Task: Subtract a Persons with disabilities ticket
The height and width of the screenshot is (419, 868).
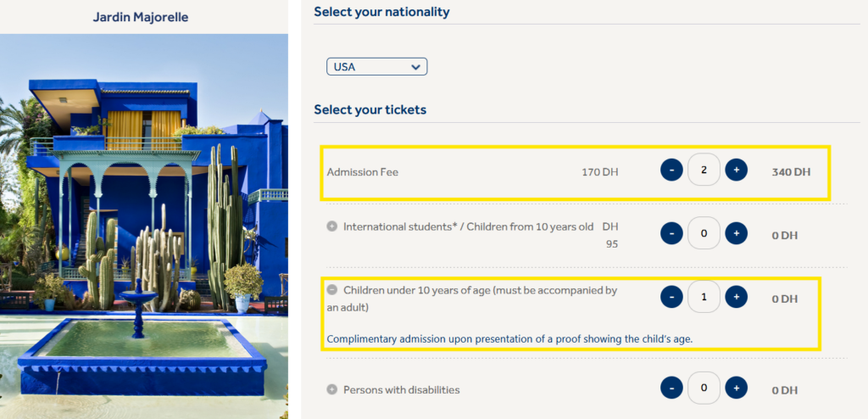Action: coord(671,388)
